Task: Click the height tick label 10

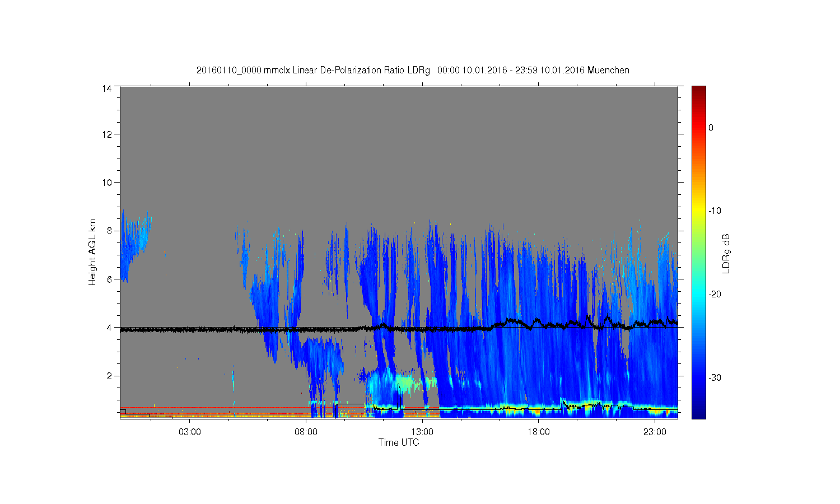Action: pos(107,183)
